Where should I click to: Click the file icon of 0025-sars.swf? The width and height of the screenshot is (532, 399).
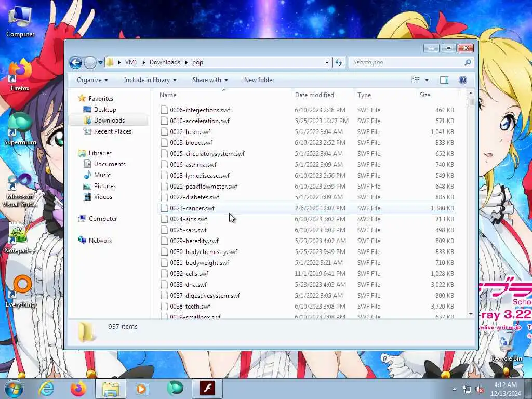tap(164, 230)
